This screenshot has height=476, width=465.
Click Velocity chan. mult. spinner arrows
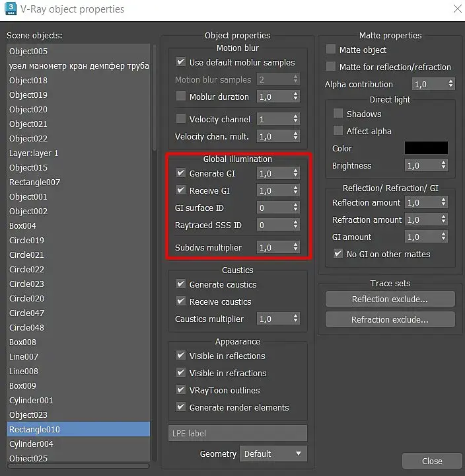295,136
